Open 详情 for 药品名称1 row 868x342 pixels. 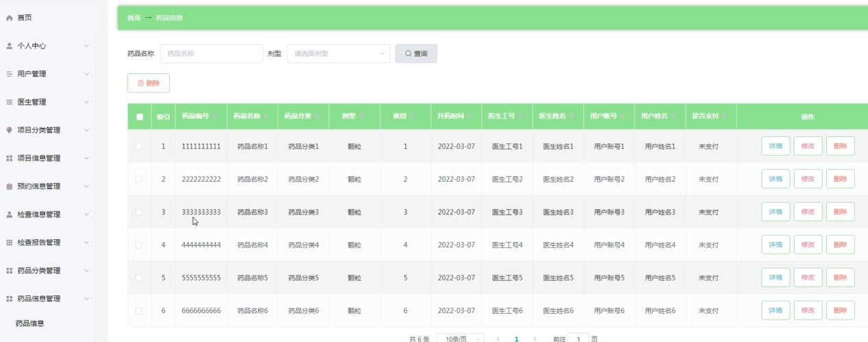click(775, 146)
